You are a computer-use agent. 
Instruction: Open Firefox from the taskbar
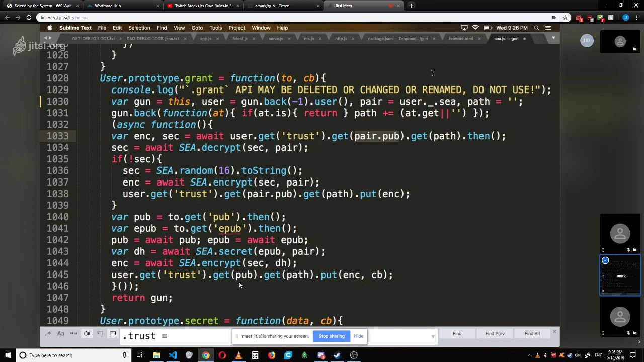pyautogui.click(x=272, y=355)
